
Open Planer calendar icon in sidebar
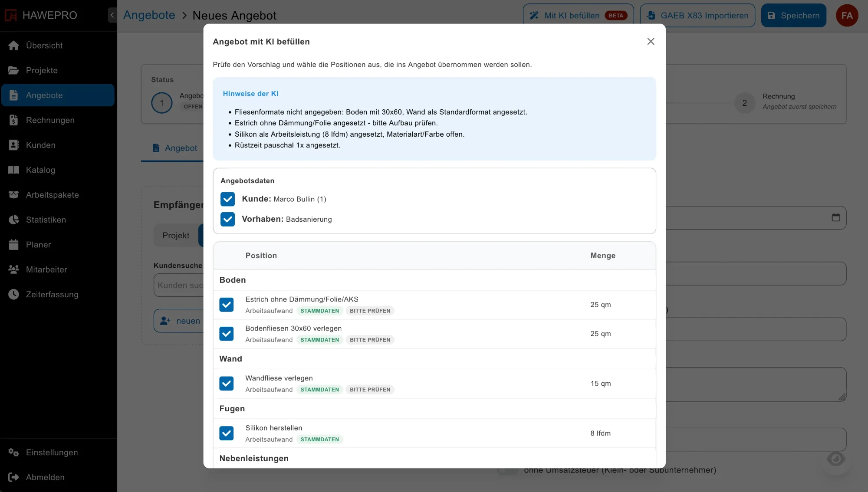tap(14, 245)
